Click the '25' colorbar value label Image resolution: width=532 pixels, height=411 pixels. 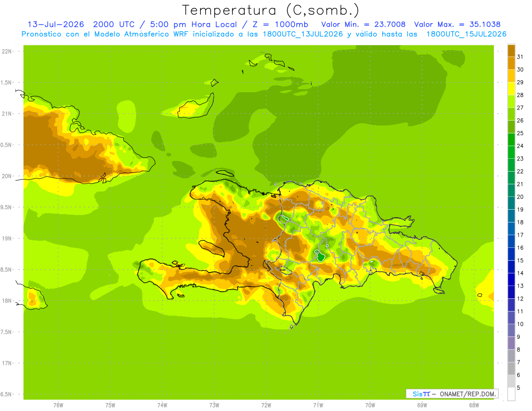tap(520, 133)
